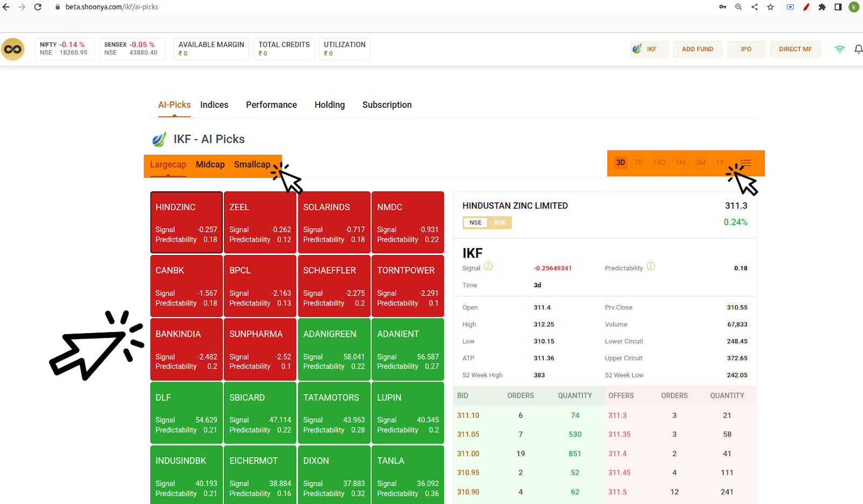Select the Midcap category tab

tap(210, 164)
